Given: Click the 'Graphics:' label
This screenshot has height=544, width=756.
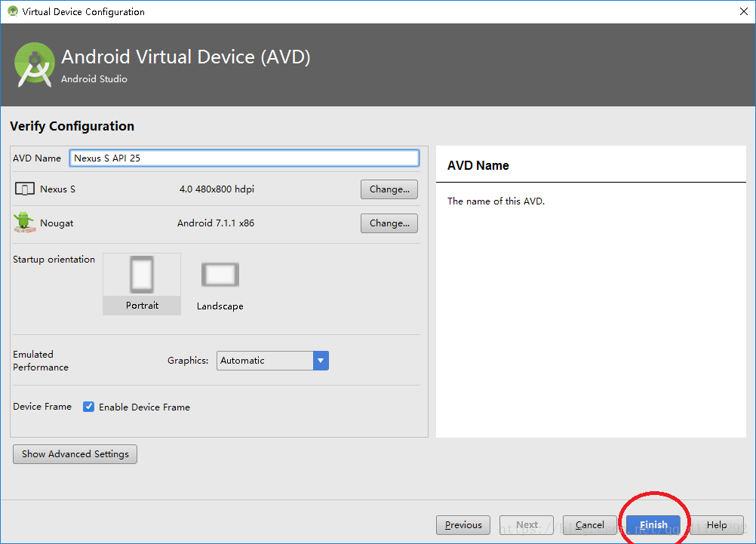Looking at the screenshot, I should [x=188, y=360].
